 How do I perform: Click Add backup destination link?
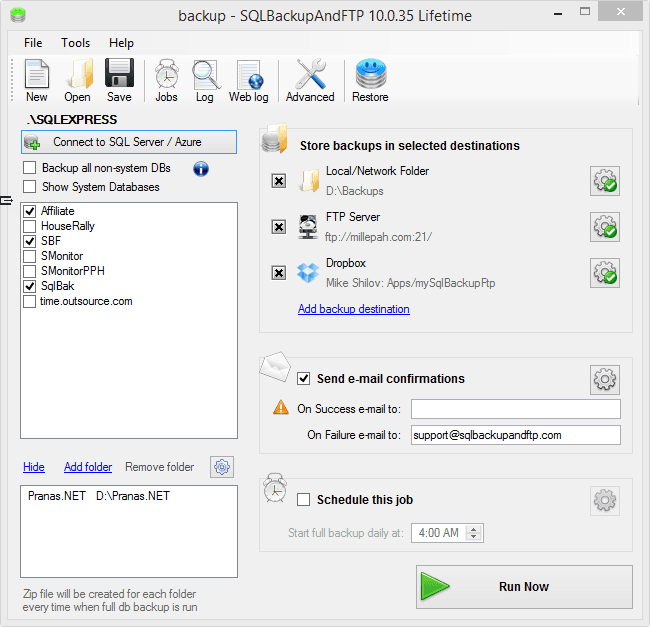click(x=354, y=309)
